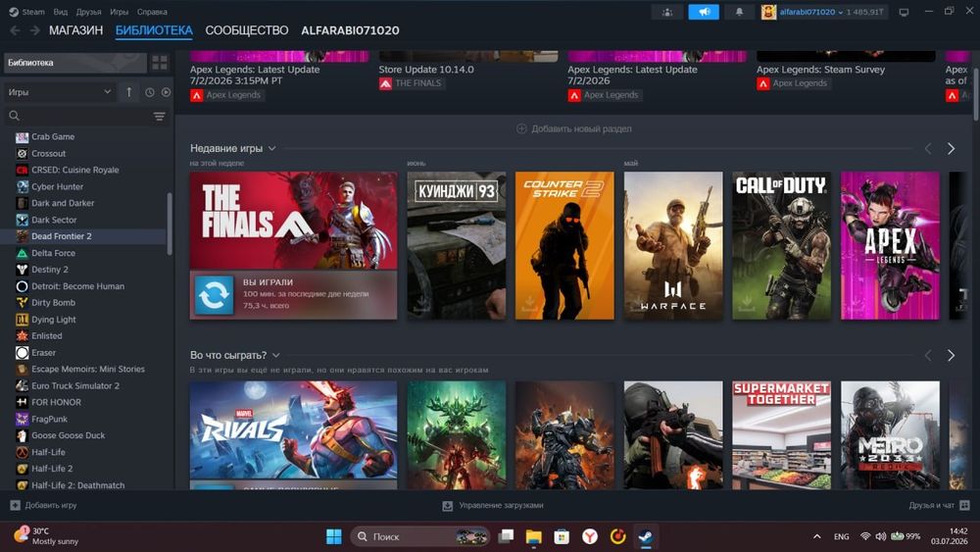The image size is (980, 552).
Task: Open Task View from the taskbar
Action: coord(506,536)
